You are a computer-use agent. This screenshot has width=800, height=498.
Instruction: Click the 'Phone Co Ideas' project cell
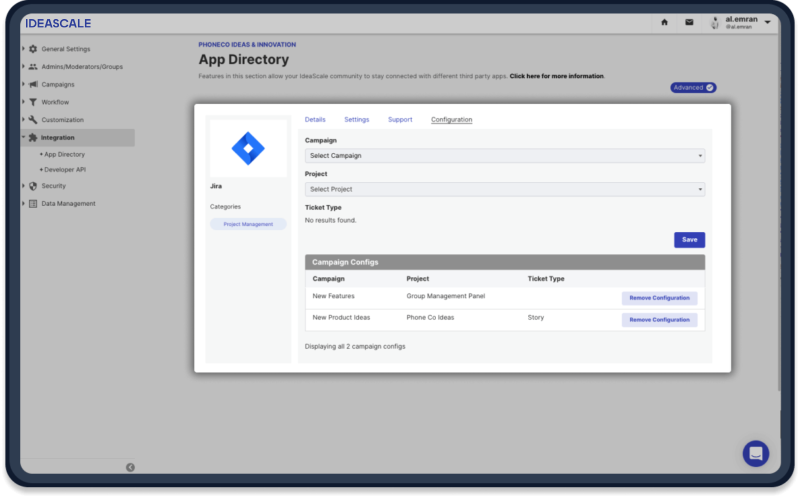coord(430,317)
